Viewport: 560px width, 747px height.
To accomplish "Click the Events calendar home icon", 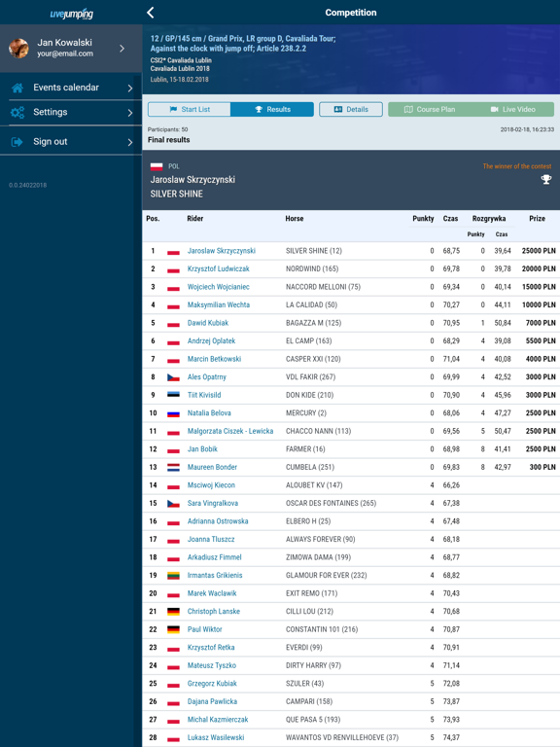I will point(17,88).
